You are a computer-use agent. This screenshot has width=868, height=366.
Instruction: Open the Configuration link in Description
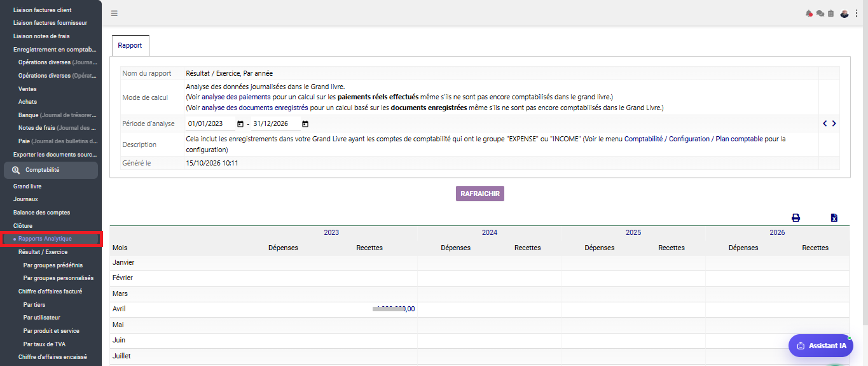[x=689, y=139]
